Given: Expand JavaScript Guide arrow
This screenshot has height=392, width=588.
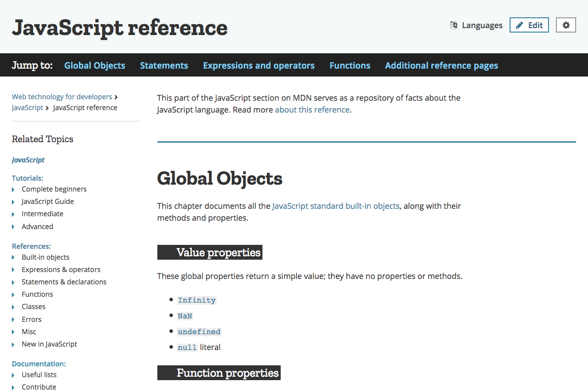Looking at the screenshot, I should pyautogui.click(x=13, y=202).
